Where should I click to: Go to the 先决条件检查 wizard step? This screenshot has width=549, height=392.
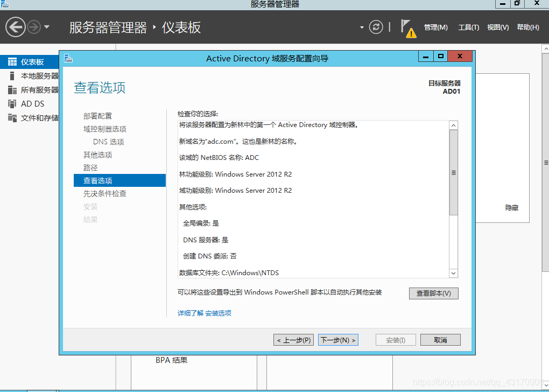click(x=105, y=194)
